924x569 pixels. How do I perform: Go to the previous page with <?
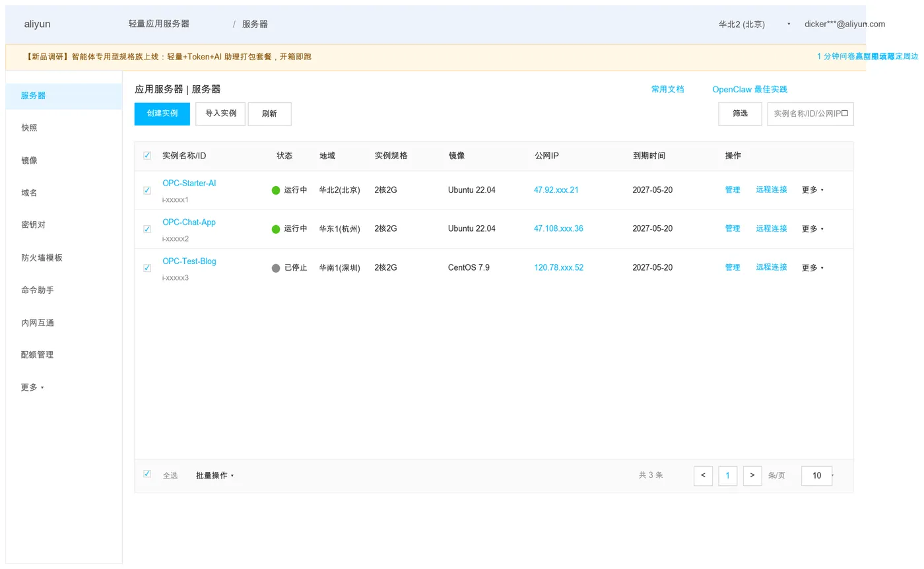(x=703, y=476)
